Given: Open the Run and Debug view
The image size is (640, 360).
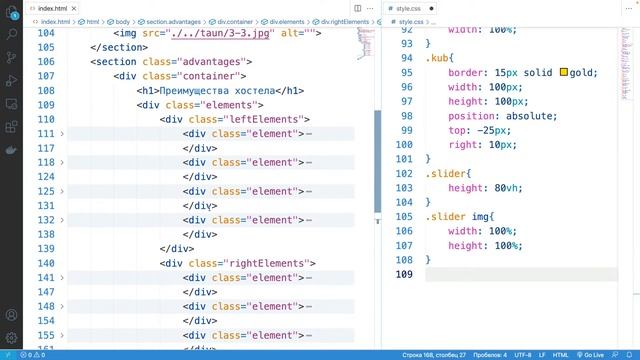Looking at the screenshot, I should pos(11,80).
